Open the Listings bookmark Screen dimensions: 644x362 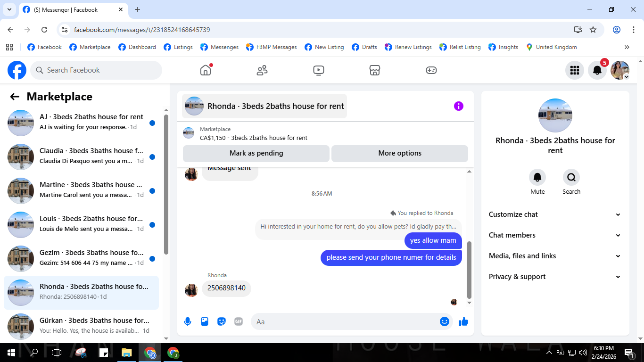[178, 47]
